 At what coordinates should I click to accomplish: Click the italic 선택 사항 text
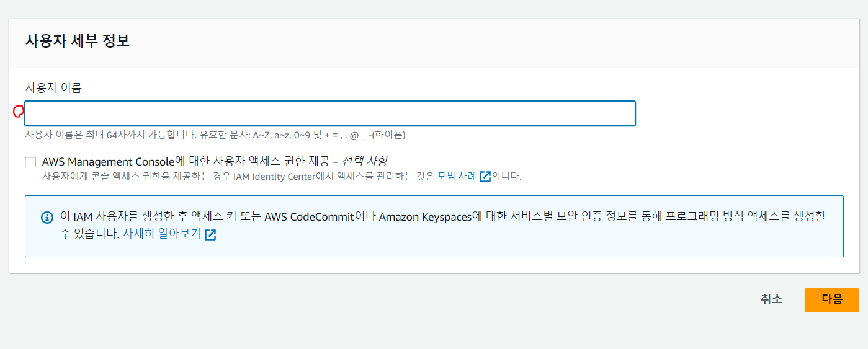[365, 161]
